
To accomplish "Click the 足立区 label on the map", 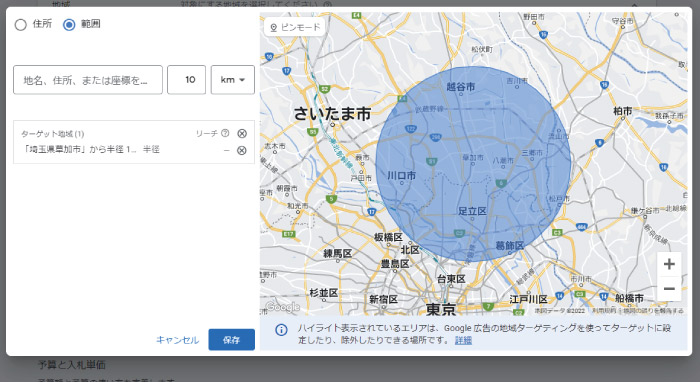I will (x=472, y=211).
